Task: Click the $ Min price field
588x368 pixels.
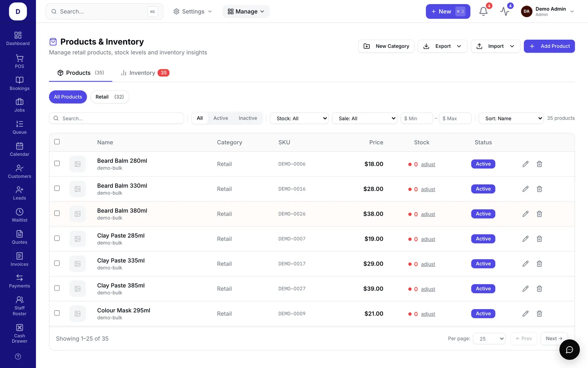Action: point(417,118)
